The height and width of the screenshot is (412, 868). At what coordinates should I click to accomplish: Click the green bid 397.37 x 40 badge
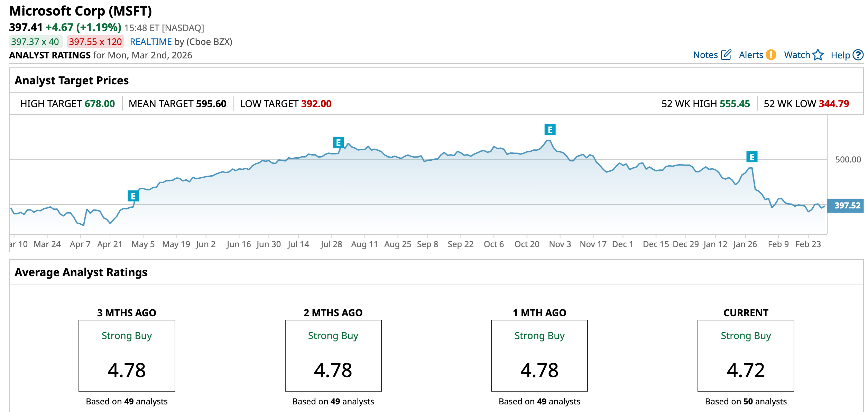coord(35,42)
